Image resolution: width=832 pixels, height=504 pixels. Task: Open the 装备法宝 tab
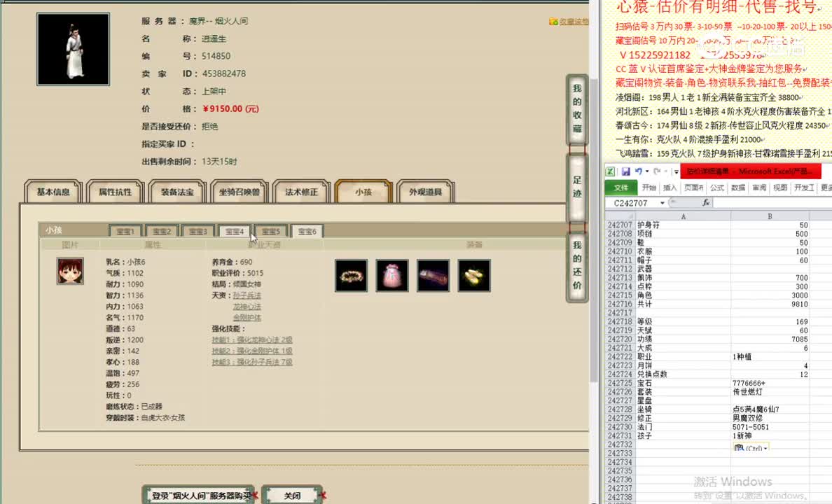(x=177, y=192)
